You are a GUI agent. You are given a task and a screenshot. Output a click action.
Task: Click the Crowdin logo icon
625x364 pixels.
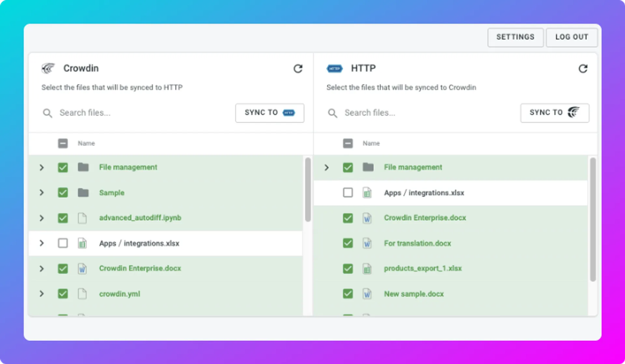(x=48, y=68)
